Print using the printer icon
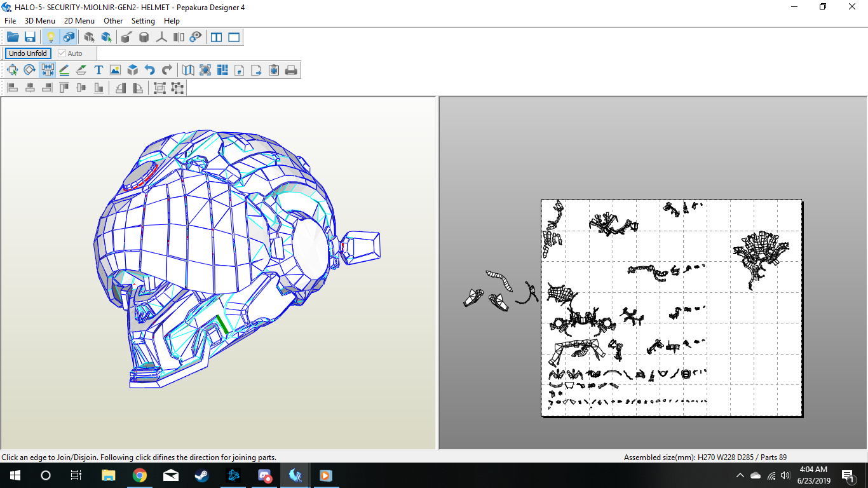868x488 pixels. pyautogui.click(x=291, y=70)
